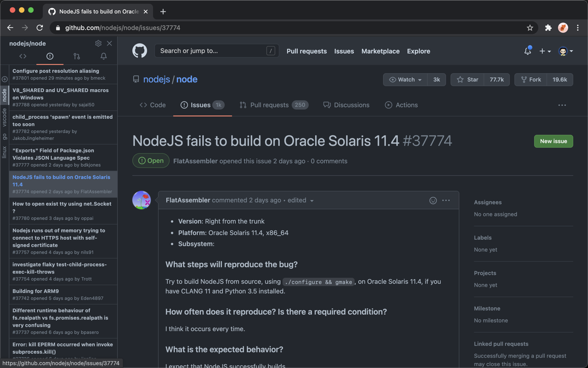588x368 pixels.
Task: Close the nodejs/node sidebar panel
Action: 109,43
